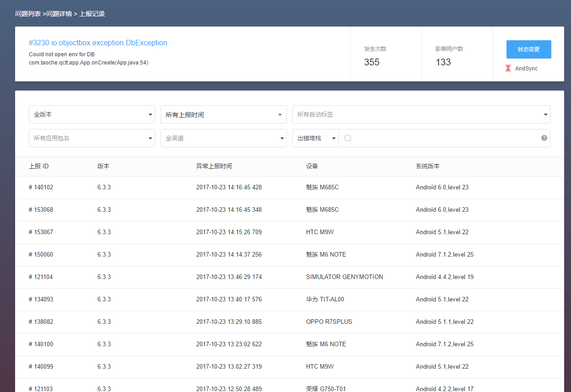Viewport: 571px width, 392px height.
Task: Change the 出错堆栈 search type selector
Action: [x=315, y=138]
